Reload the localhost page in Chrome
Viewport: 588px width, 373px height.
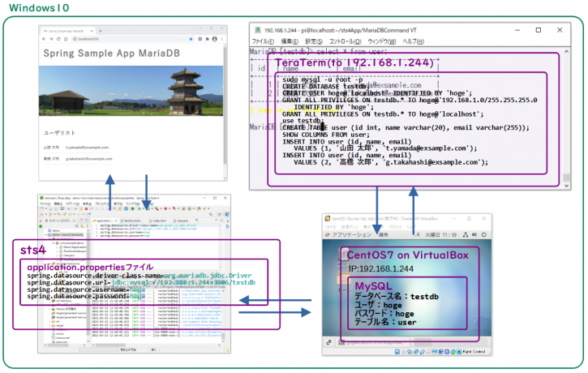point(58,38)
